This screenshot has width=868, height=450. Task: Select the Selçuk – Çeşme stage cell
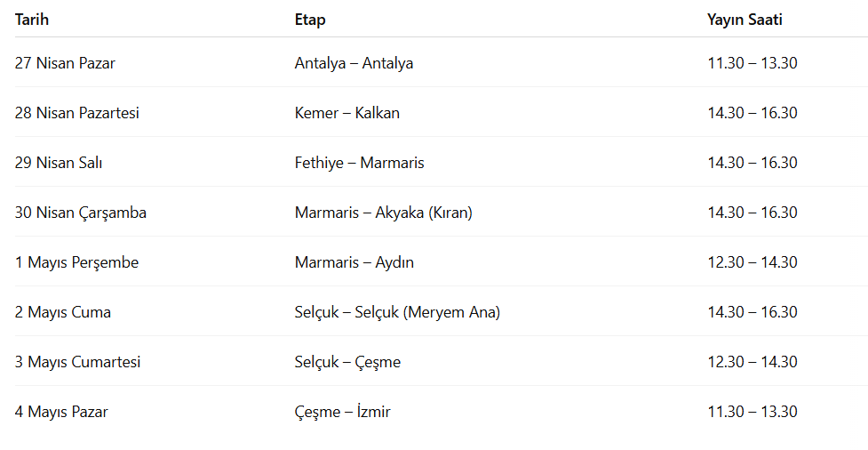(x=347, y=362)
